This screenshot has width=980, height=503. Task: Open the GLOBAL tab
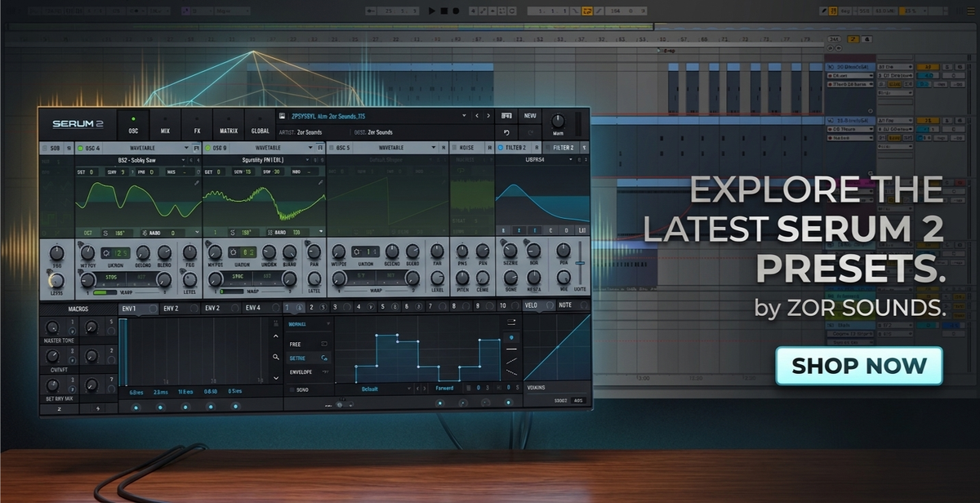coord(260,123)
